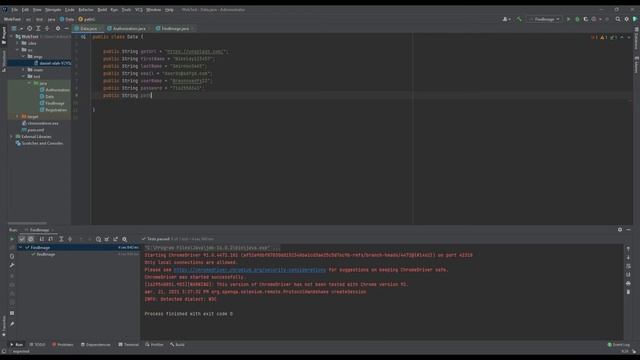Toggle Show Passed tests checkmark button
This screenshot has height=360, width=640.
tap(22, 239)
